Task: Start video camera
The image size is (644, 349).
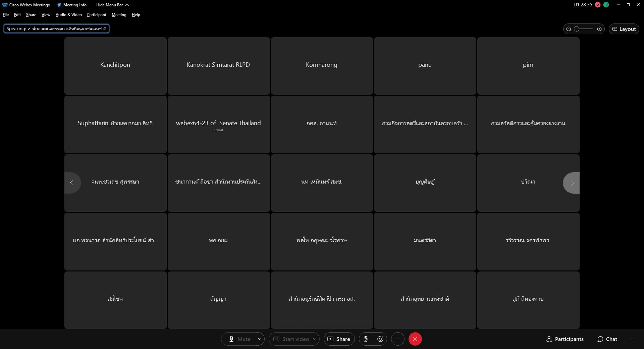Action: click(291, 339)
